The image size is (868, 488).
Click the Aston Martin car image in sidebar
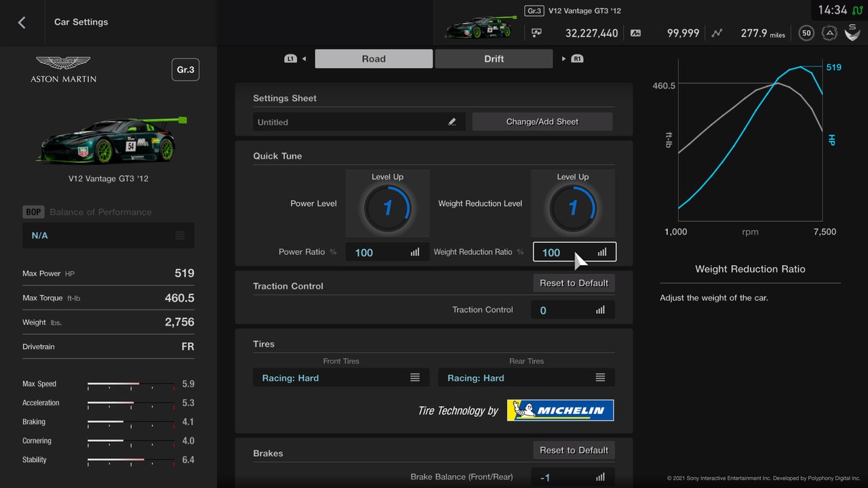(x=112, y=140)
